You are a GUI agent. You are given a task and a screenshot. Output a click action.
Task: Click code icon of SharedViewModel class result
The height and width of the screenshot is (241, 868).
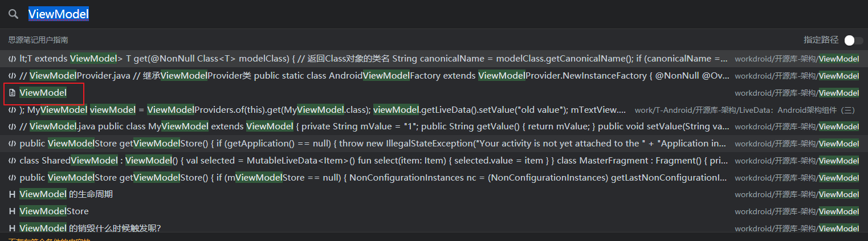coord(12,161)
